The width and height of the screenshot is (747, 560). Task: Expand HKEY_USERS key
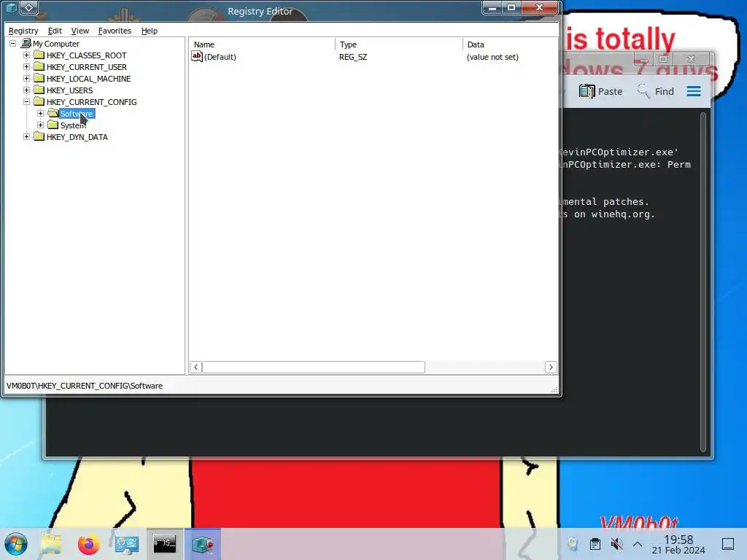[27, 90]
